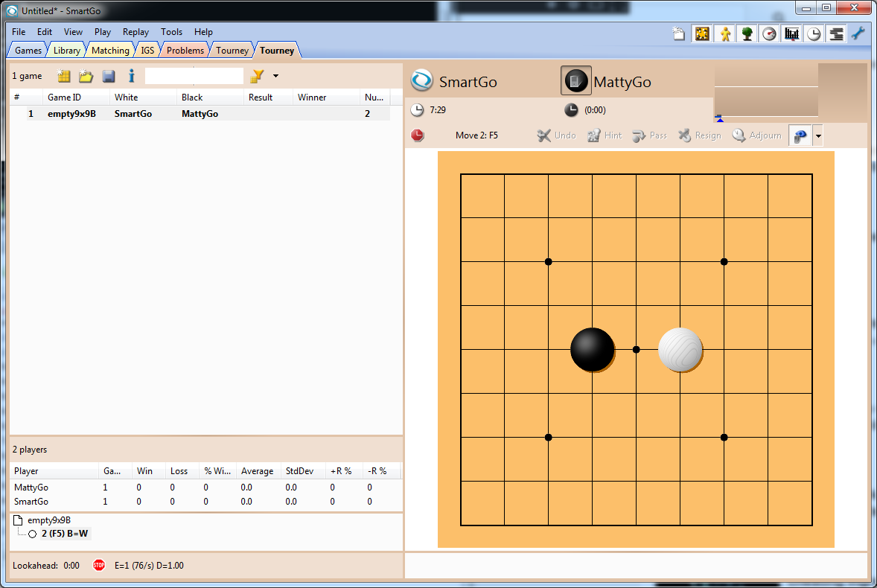Screen dimensions: 877x588
Task: Click the new tournament grid icon
Action: pyautogui.click(x=64, y=76)
